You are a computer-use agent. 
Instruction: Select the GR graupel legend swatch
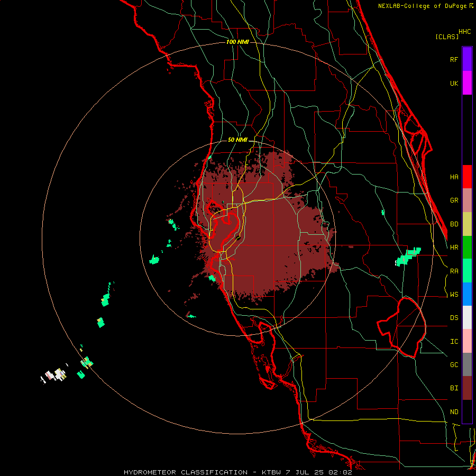tap(467, 200)
